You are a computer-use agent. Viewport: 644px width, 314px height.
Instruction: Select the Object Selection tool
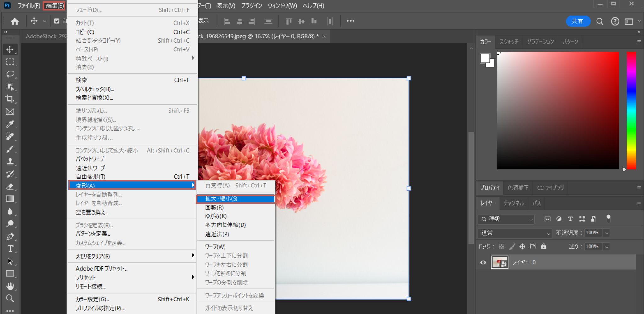point(10,87)
